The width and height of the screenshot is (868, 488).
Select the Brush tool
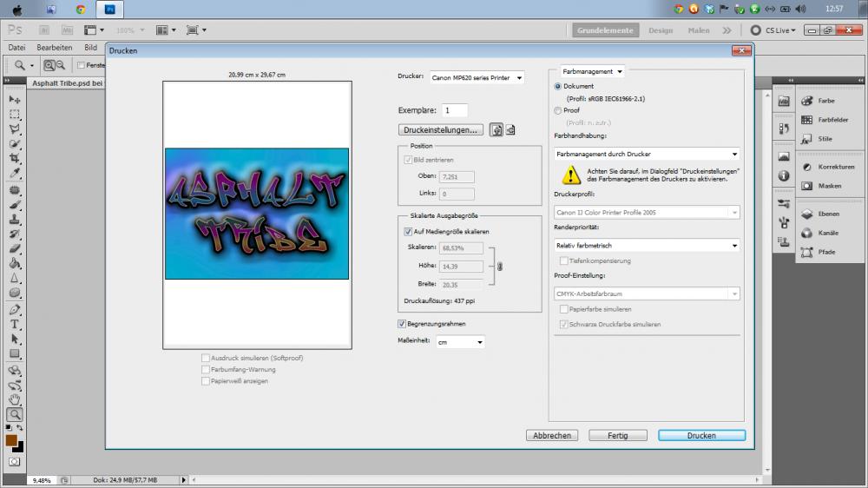pyautogui.click(x=15, y=204)
